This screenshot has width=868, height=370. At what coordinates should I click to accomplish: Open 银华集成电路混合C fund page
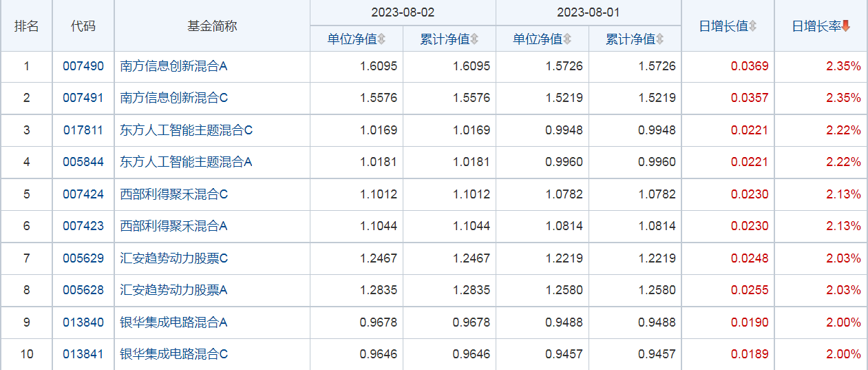pyautogui.click(x=174, y=354)
